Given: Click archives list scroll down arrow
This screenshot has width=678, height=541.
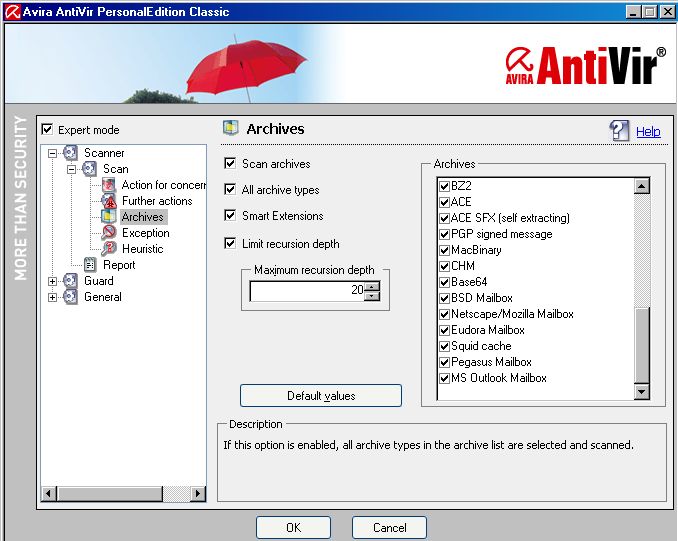Looking at the screenshot, I should 641,392.
